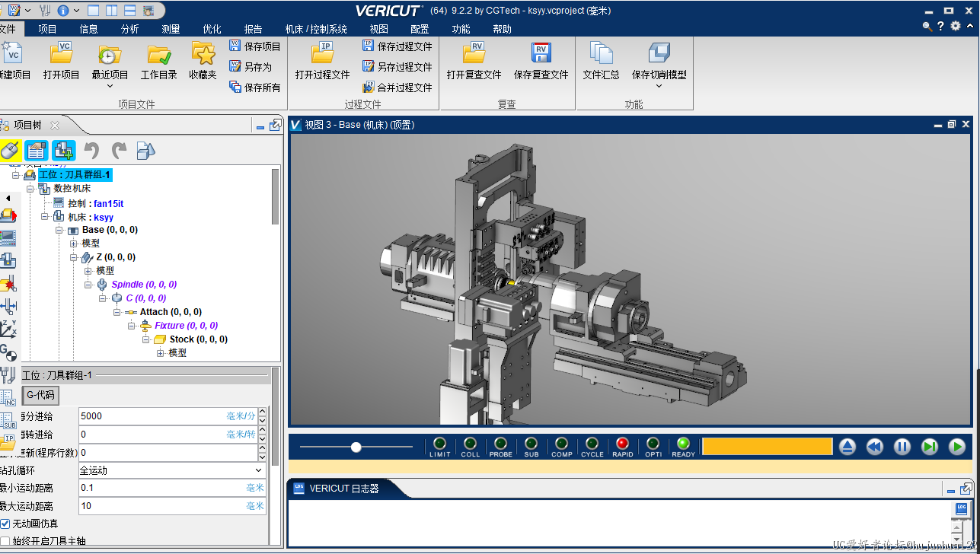Open the 最近项目 dropdown arrow
This screenshot has width=980, height=554.
tap(110, 86)
